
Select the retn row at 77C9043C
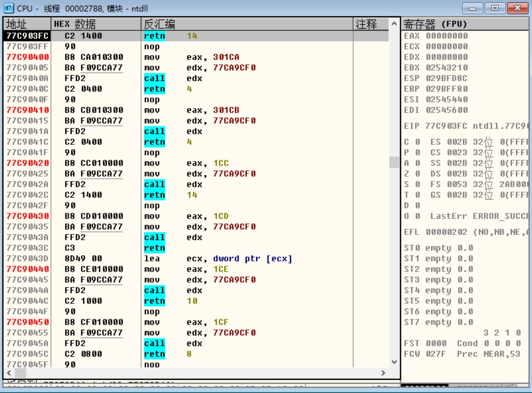[196, 248]
